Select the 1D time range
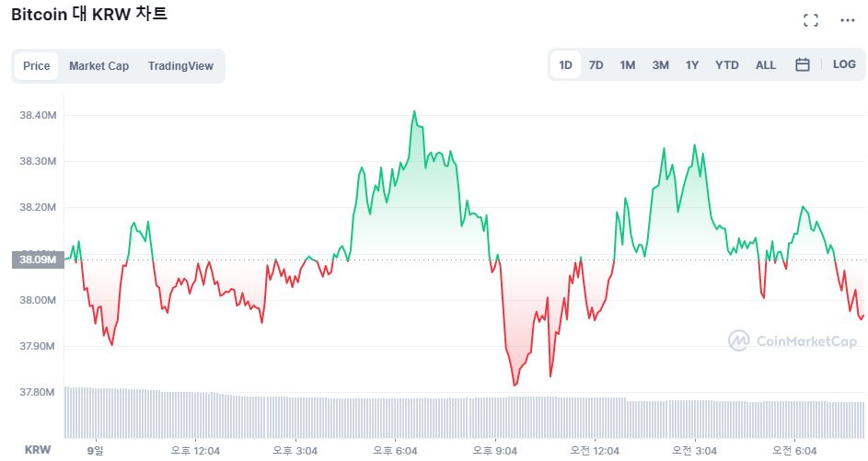868x461 pixels. pyautogui.click(x=566, y=65)
